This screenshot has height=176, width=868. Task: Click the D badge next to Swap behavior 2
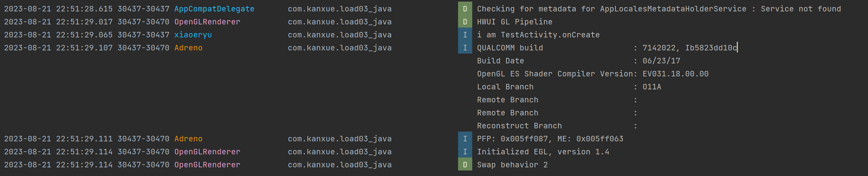coord(465,165)
